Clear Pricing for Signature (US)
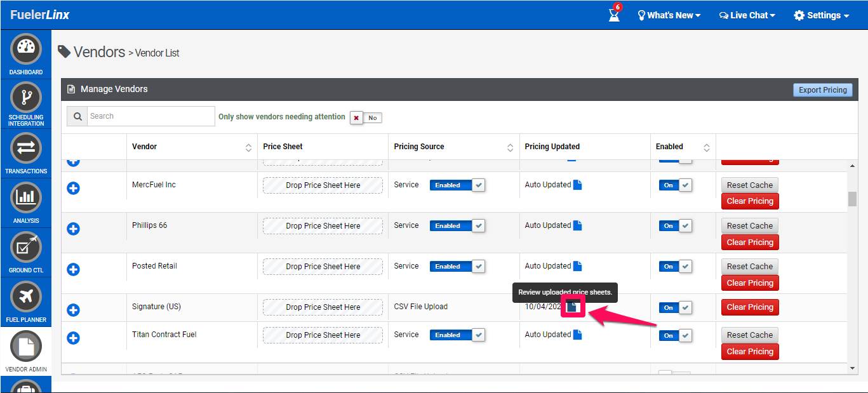Viewport: 868px width, 393px height. click(750, 307)
